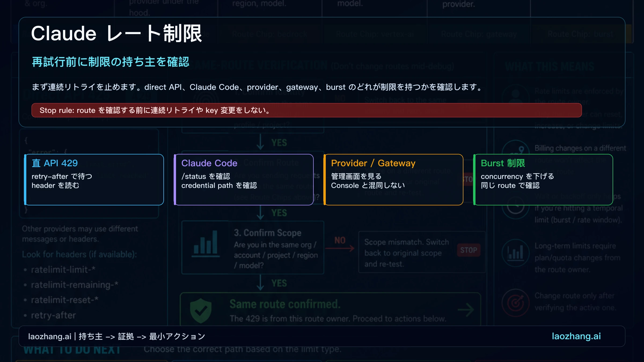The height and width of the screenshot is (362, 644).
Task: Click the 'ratelimit-remaining-*' list item
Action: point(74,285)
